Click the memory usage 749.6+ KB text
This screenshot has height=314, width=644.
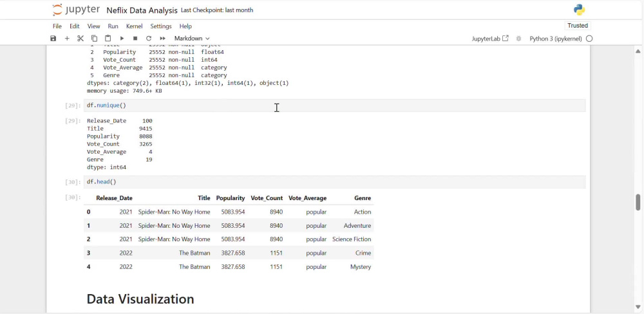[124, 91]
